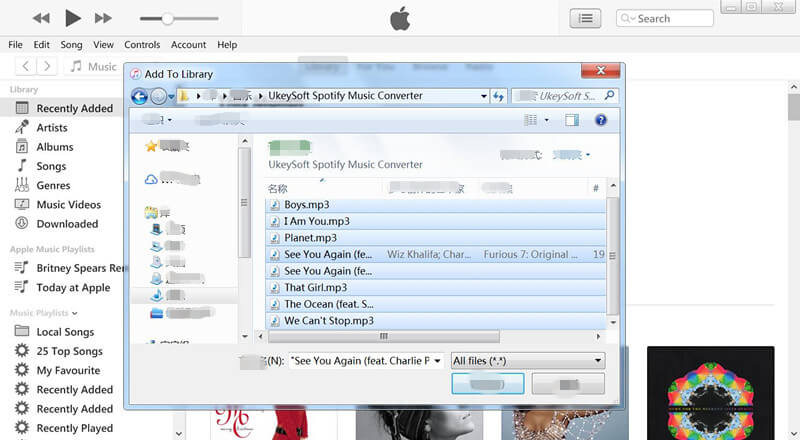Open the recent locations dropdown arrow
The height and width of the screenshot is (440, 800).
tap(171, 96)
